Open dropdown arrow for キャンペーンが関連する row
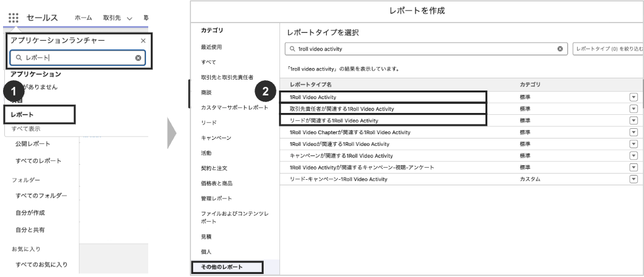 634,156
